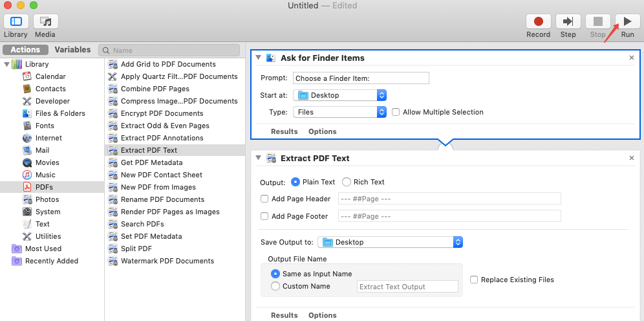The width and height of the screenshot is (644, 321).
Task: Select the Calendar category icon
Action: (x=27, y=76)
